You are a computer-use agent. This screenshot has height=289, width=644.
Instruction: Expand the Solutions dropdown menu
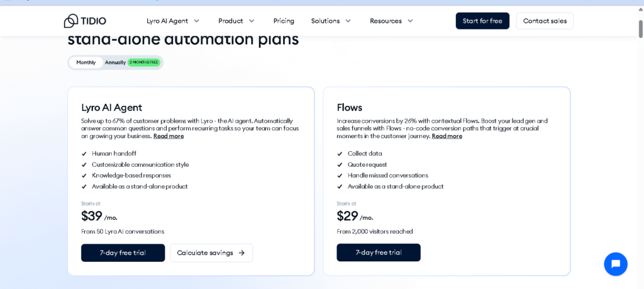[x=331, y=21]
